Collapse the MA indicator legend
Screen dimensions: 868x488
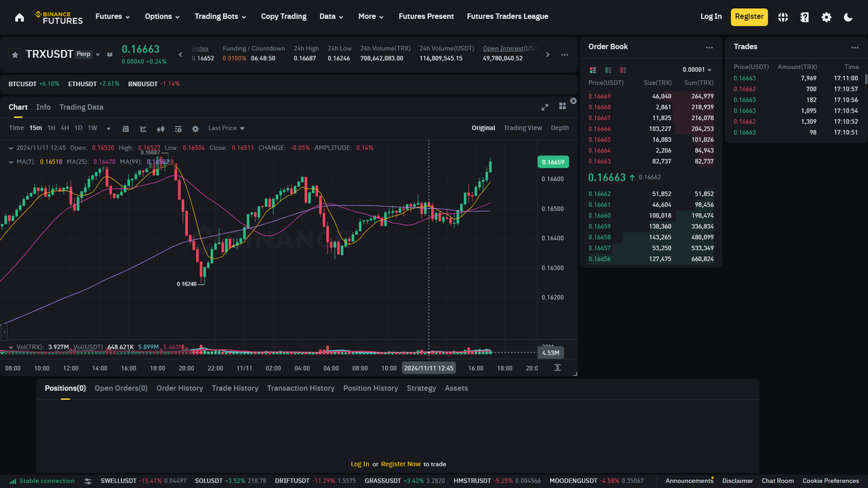coord(11,162)
